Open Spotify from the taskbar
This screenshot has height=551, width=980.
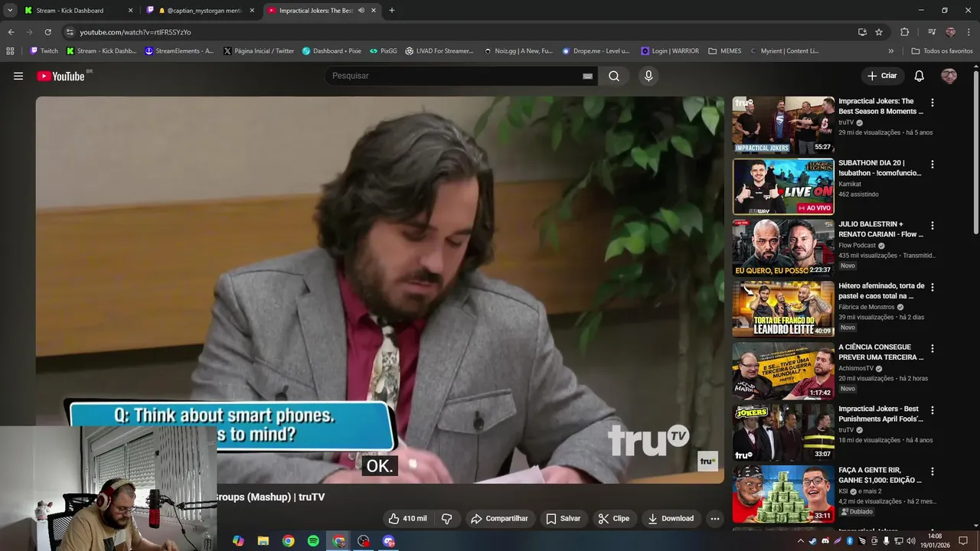point(313,541)
